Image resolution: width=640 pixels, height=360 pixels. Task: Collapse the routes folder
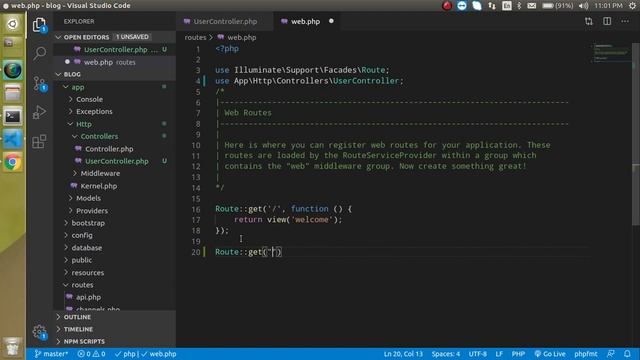pos(82,285)
